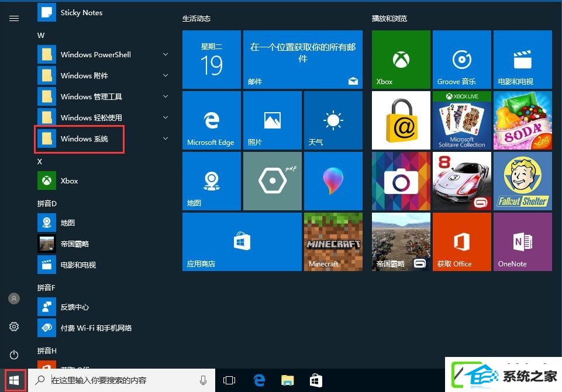Open the 天气 weather tile
562x392 pixels.
pos(333,120)
